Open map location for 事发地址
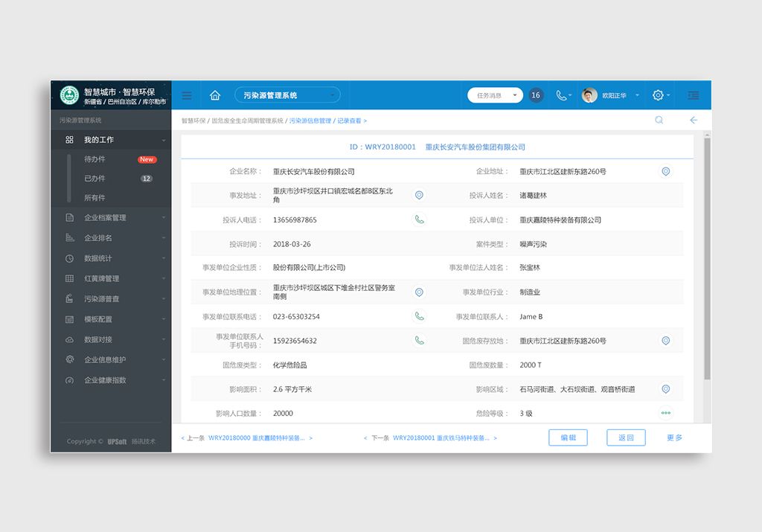The width and height of the screenshot is (762, 532). pos(419,195)
